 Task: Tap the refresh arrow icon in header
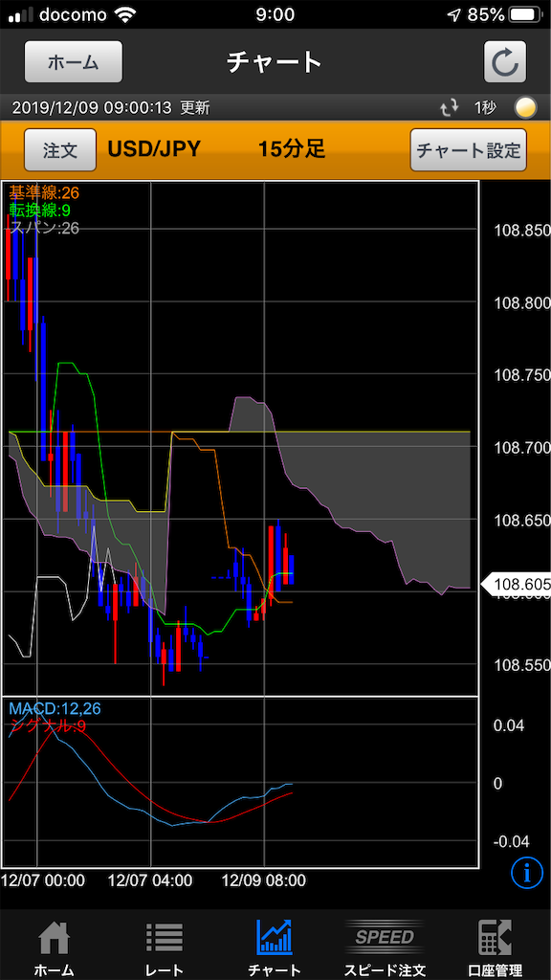[x=505, y=61]
